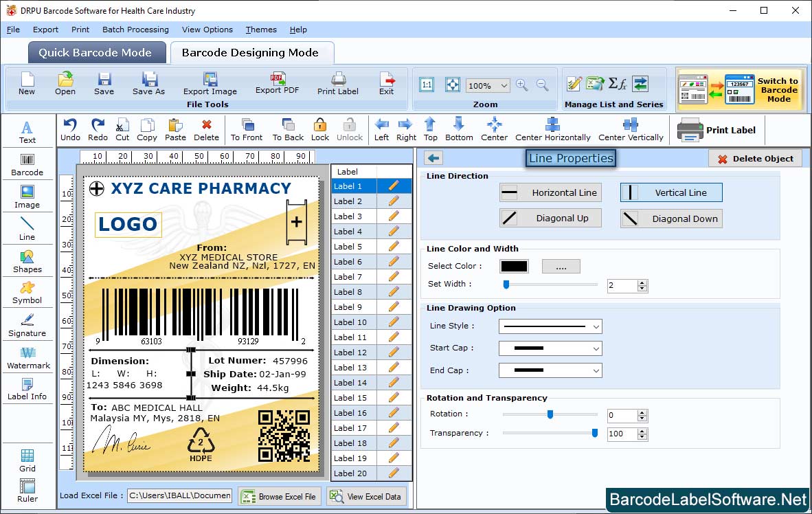Open the Start Cap dropdown
Image resolution: width=812 pixels, height=514 pixels.
(550, 348)
